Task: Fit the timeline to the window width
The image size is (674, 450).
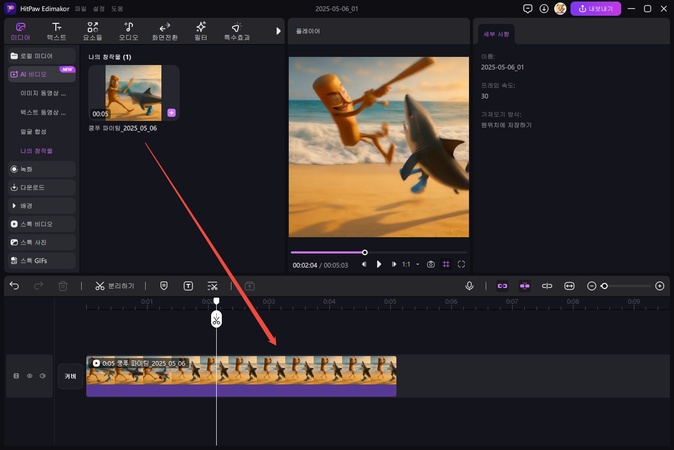Action: (x=569, y=286)
